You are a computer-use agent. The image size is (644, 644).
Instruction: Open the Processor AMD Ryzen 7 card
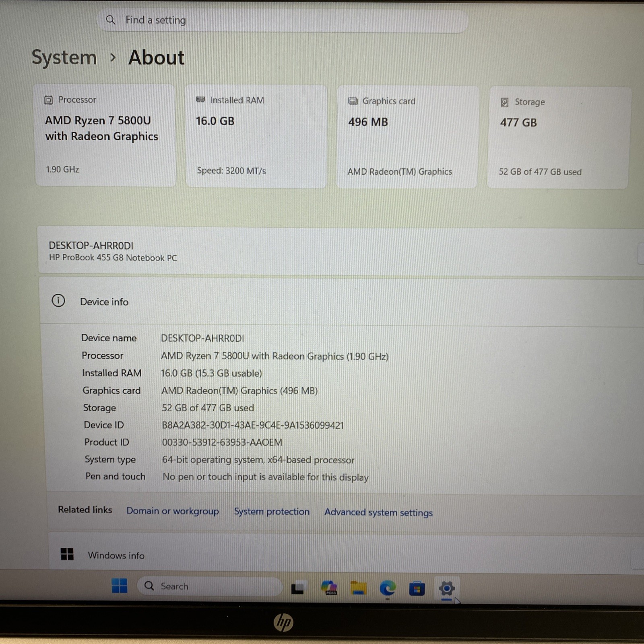click(x=105, y=135)
